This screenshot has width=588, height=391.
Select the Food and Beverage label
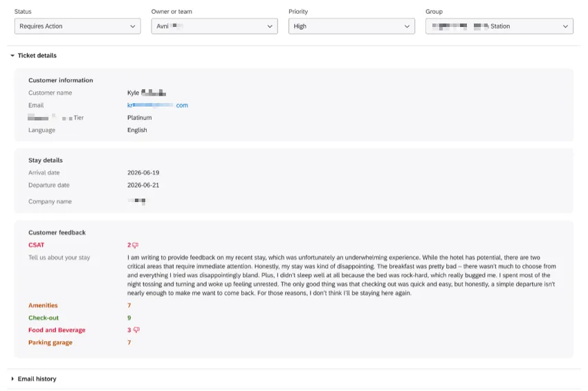point(57,330)
